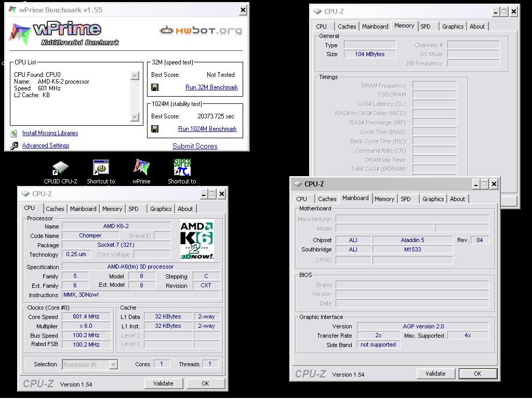Select Mainboard tab in the Memory window
The image size is (532, 399).
click(x=375, y=26)
